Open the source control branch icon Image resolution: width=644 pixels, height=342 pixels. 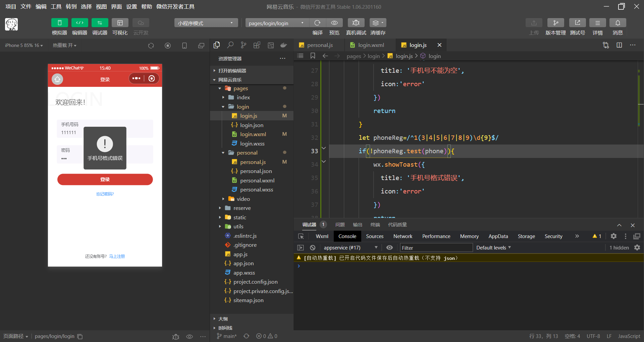click(244, 45)
